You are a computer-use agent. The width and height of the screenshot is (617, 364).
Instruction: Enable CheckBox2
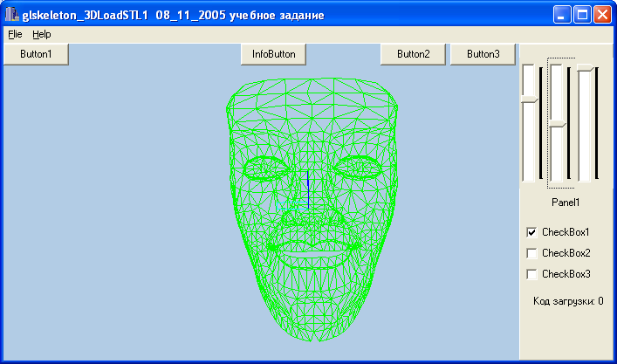(x=531, y=253)
